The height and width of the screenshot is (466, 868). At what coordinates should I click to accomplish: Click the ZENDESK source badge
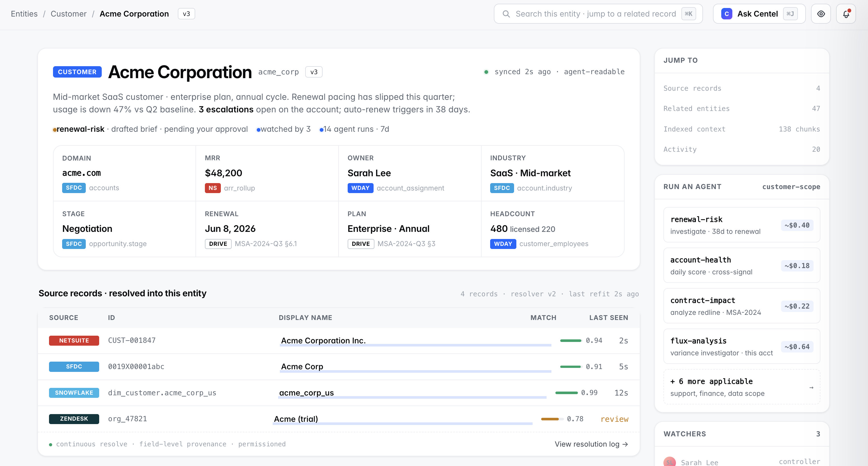coord(74,419)
